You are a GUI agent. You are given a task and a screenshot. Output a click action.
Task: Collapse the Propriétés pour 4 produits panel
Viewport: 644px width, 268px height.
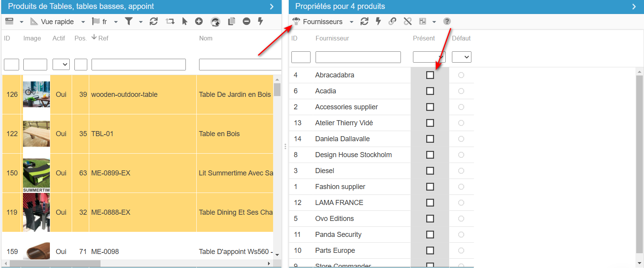tap(634, 7)
